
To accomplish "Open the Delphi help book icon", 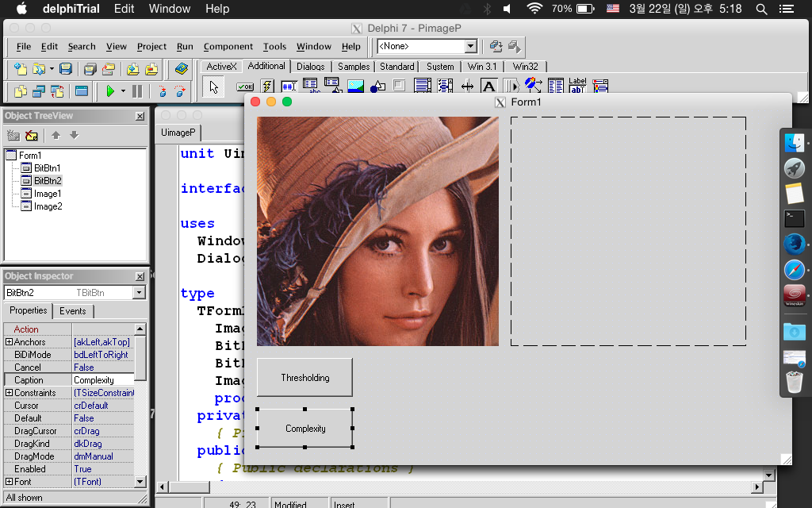I will tap(182, 69).
